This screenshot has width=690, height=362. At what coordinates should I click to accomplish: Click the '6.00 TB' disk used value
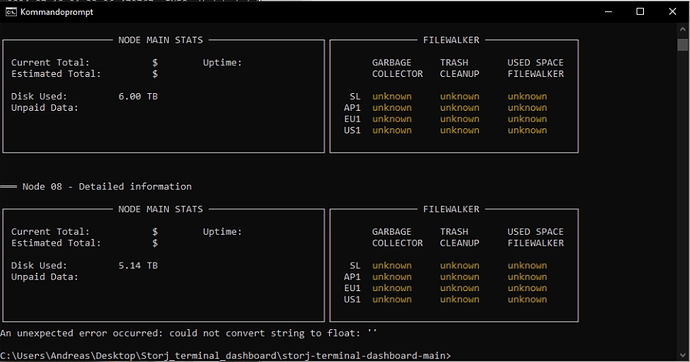(x=138, y=96)
